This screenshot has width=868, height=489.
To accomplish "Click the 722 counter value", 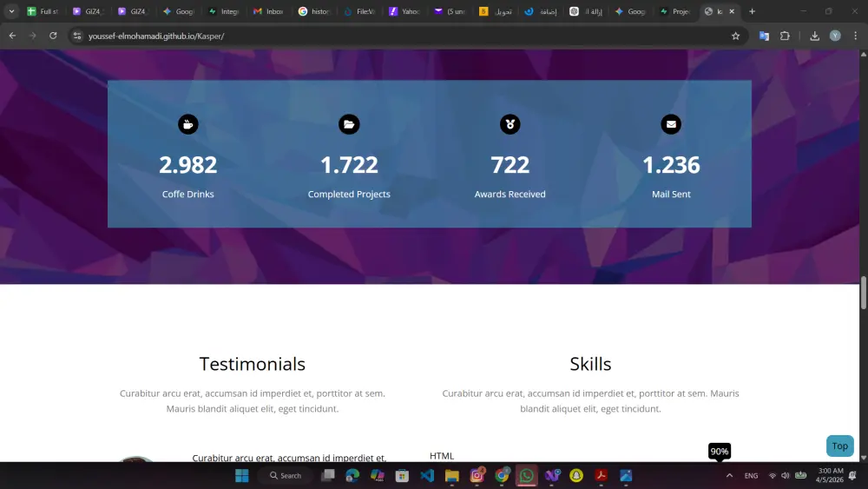I will [x=510, y=164].
